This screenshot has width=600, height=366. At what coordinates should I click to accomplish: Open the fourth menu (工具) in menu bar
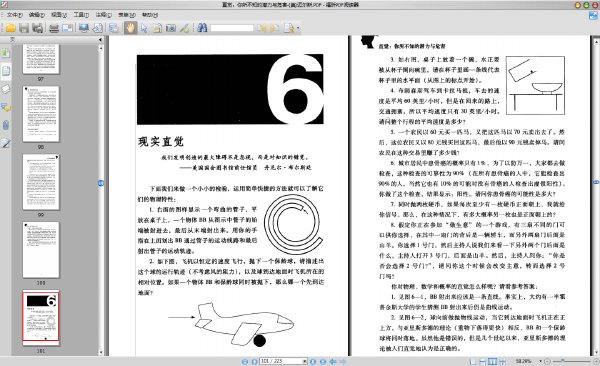pyautogui.click(x=81, y=15)
